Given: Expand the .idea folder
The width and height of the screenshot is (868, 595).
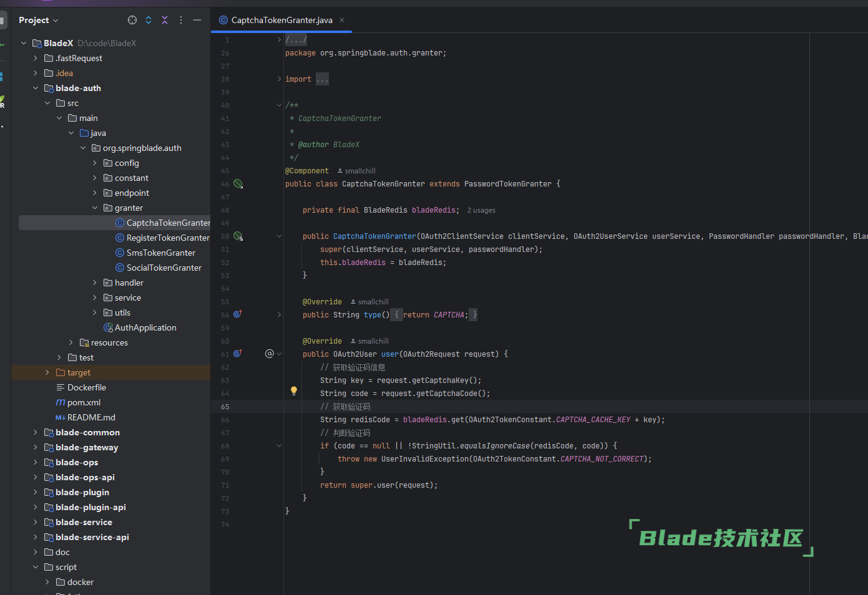Looking at the screenshot, I should tap(36, 73).
